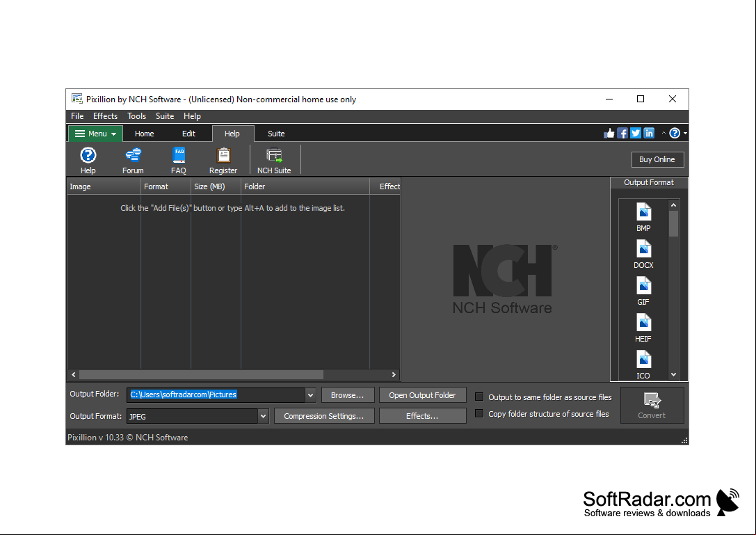Sort by the Effect column header
Viewport: 756px width, 535px height.
point(385,186)
